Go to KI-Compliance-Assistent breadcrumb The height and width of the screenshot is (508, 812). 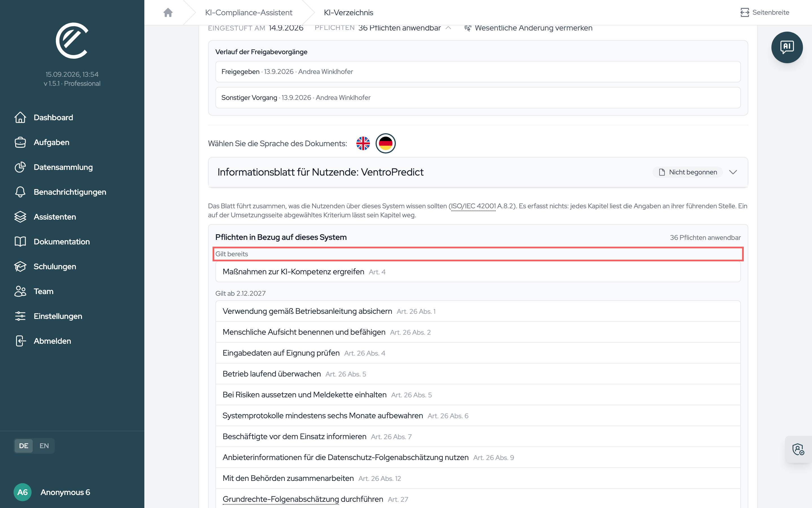tap(249, 12)
